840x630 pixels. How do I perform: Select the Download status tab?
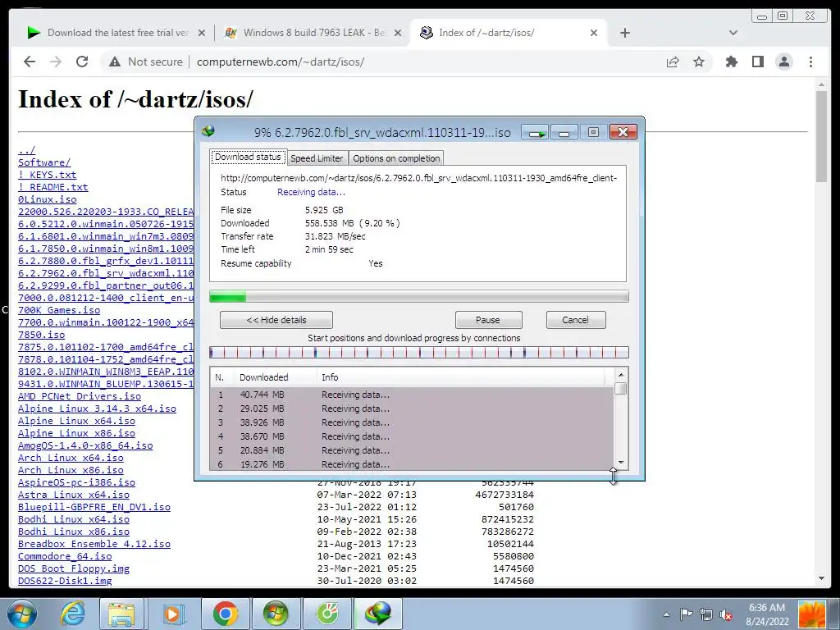point(248,157)
